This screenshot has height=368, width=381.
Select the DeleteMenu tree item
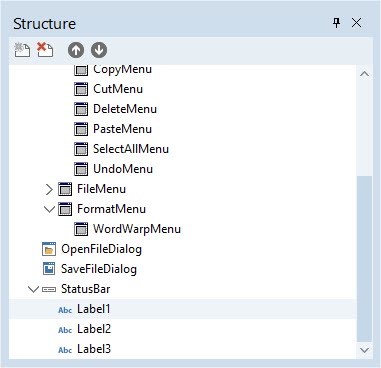tap(125, 109)
